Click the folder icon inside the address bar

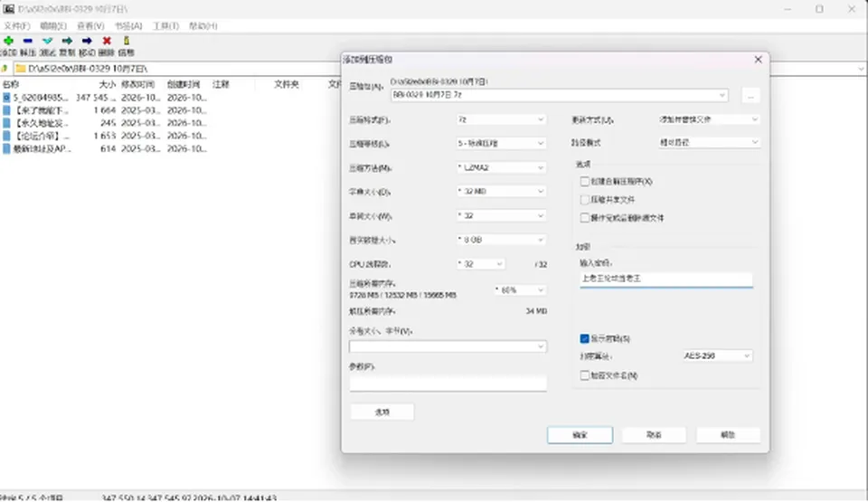(21, 69)
